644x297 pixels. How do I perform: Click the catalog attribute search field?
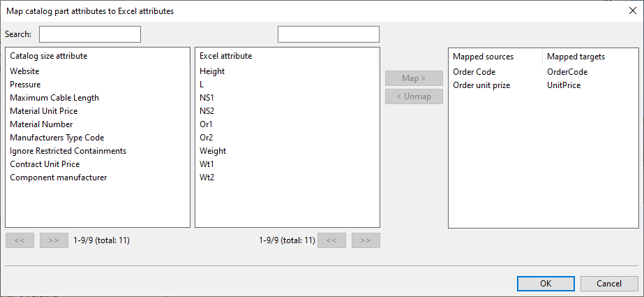point(90,34)
